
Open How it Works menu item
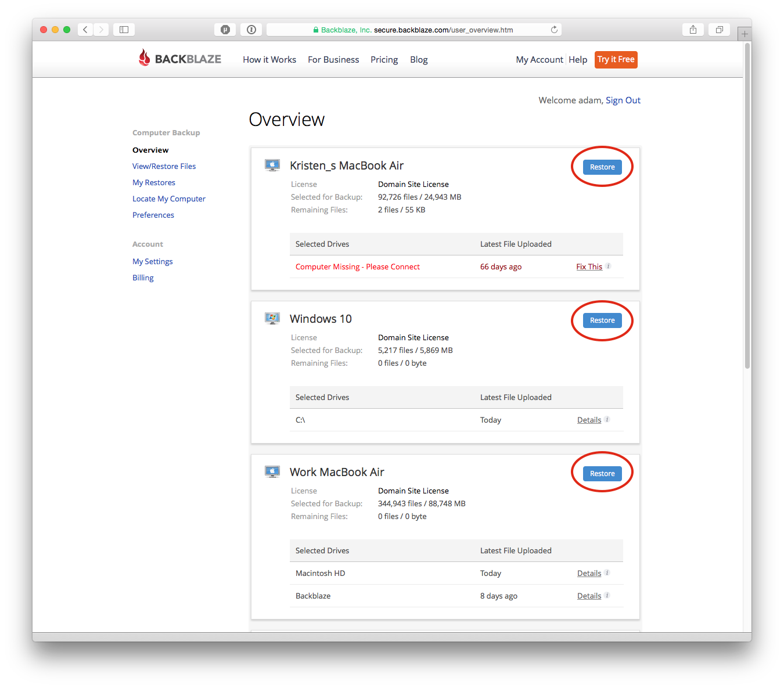tap(269, 59)
